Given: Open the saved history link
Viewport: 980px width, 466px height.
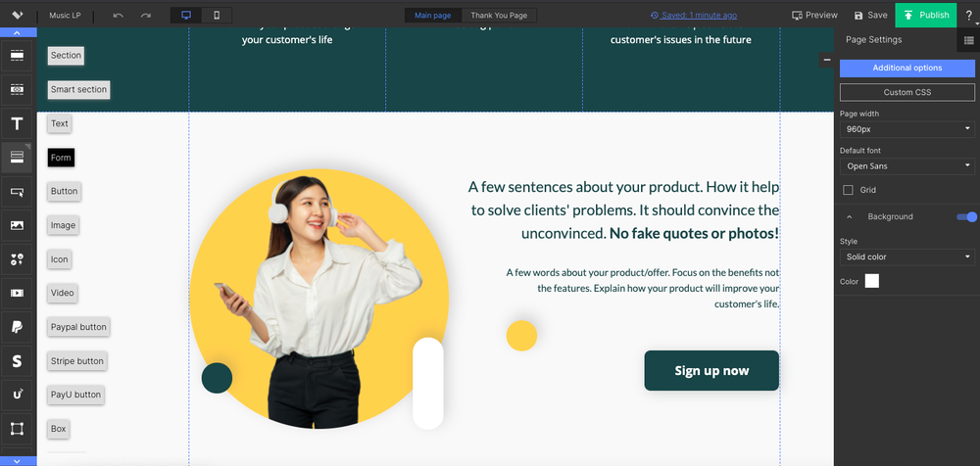Looking at the screenshot, I should (694, 15).
